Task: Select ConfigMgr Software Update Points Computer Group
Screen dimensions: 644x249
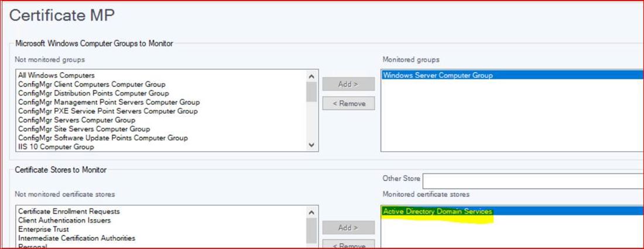Action: pos(102,138)
